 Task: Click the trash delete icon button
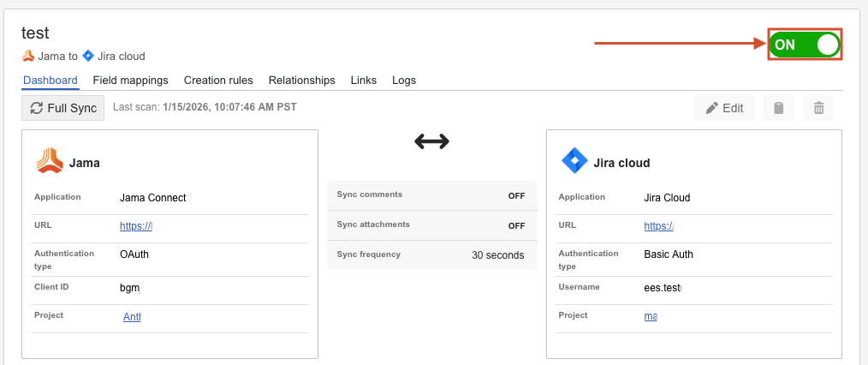[818, 108]
